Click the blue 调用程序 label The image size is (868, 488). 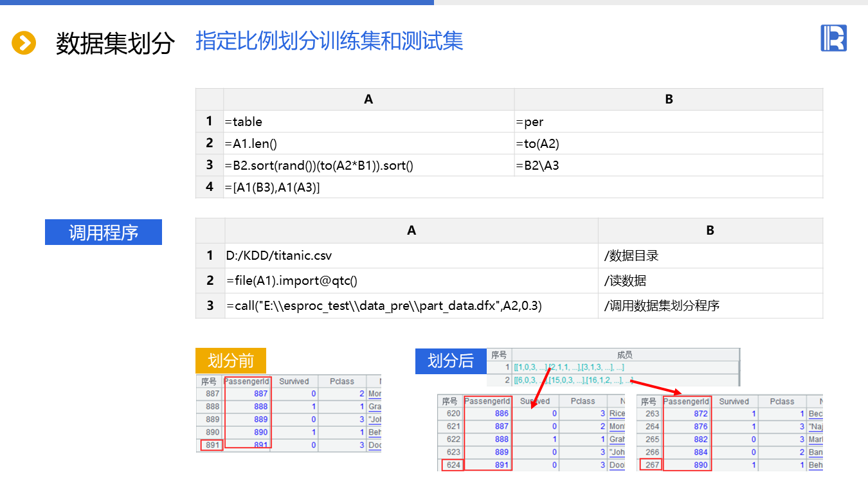pos(104,232)
